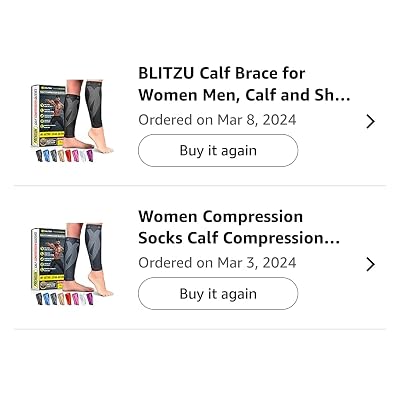The image size is (400, 400).
Task: Click the blue sleeve in BLITZU thumbnail
Action: click(x=46, y=156)
